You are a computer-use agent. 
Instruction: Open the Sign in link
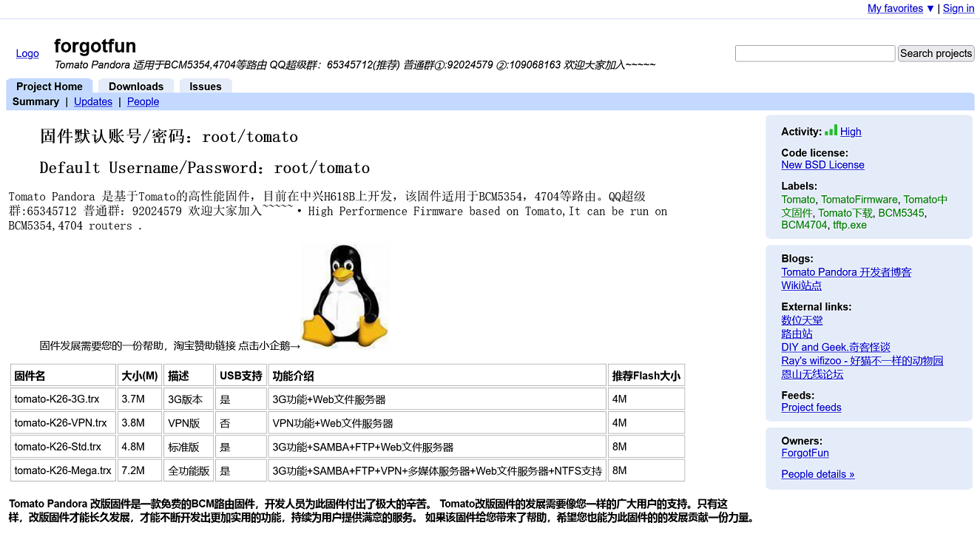pyautogui.click(x=959, y=8)
